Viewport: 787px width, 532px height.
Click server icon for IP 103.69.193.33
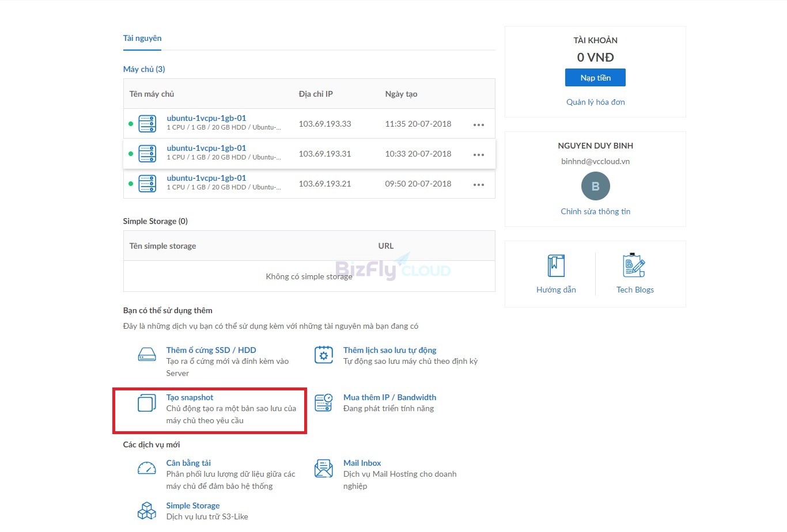pos(147,124)
